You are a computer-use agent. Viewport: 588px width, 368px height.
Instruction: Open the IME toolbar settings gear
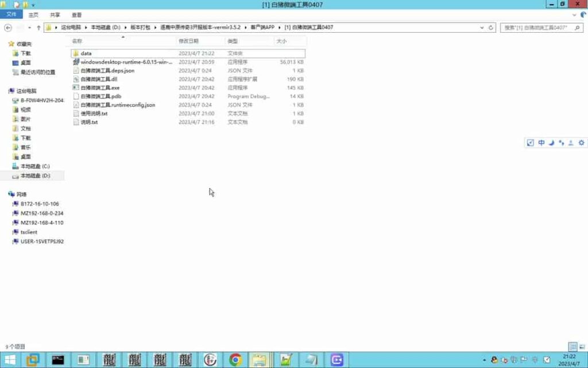coord(581,143)
